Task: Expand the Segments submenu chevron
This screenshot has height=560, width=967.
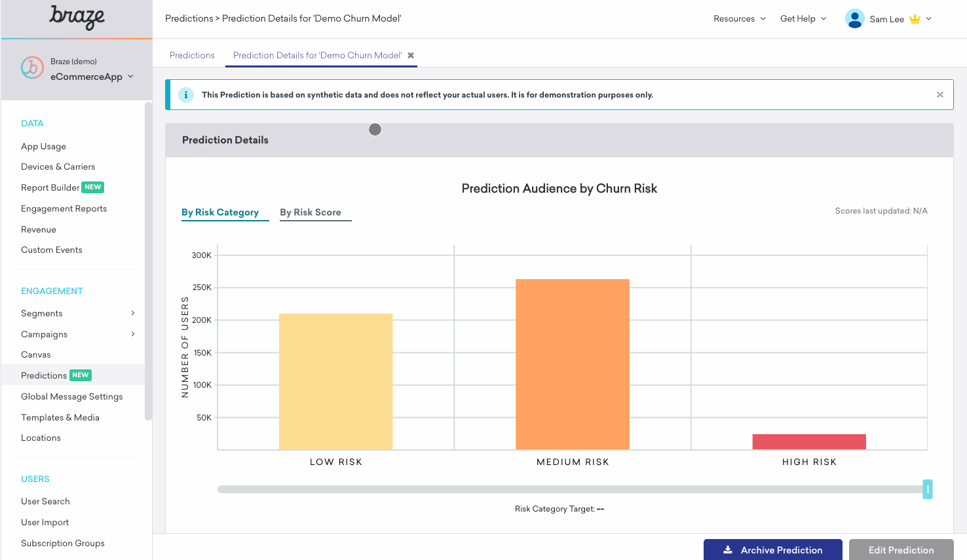Action: point(133,313)
